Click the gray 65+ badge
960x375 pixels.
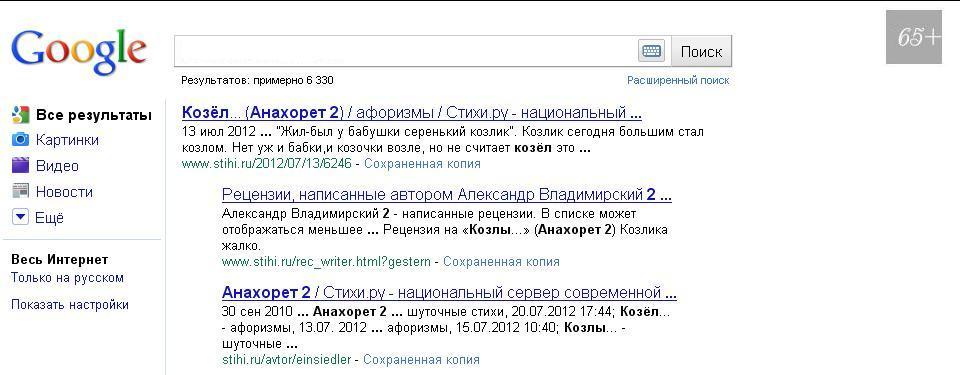click(x=913, y=37)
